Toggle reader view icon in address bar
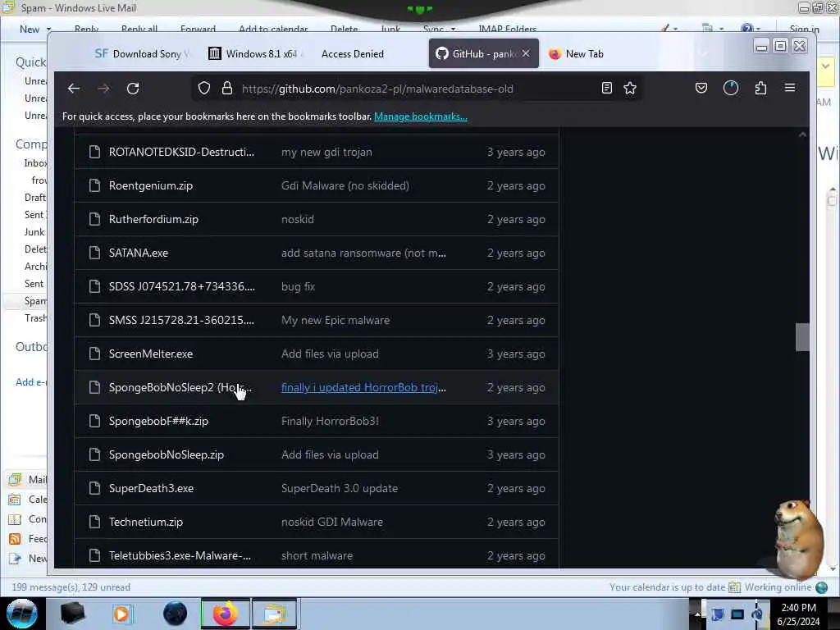The width and height of the screenshot is (840, 630). (606, 89)
